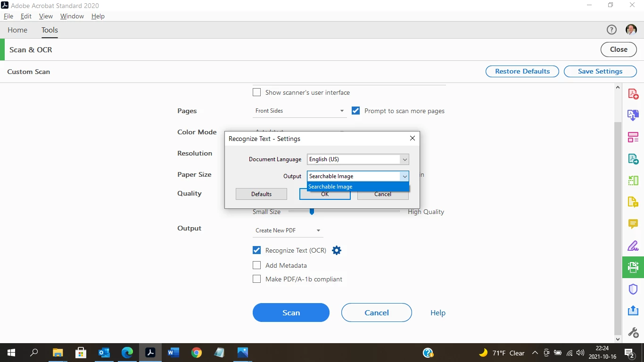Click the Help question mark icon at top right
Image resolution: width=644 pixels, height=362 pixels.
(x=611, y=30)
